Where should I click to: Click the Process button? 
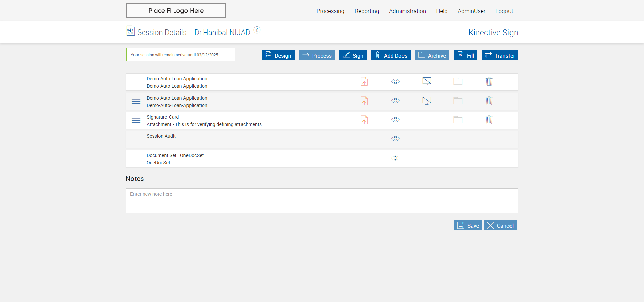[x=317, y=55]
